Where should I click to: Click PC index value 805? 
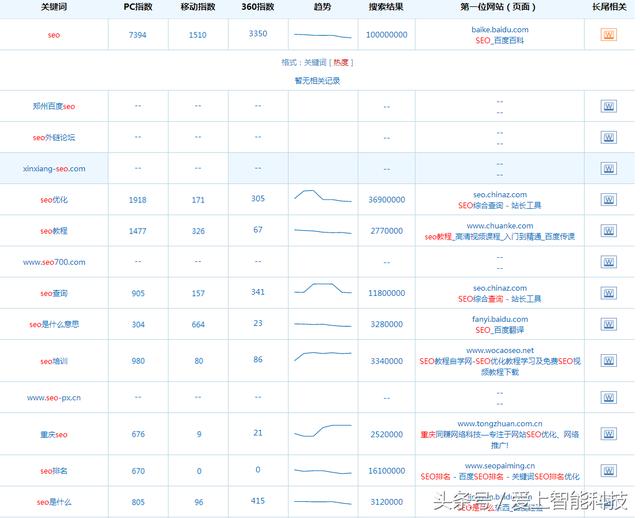[138, 502]
